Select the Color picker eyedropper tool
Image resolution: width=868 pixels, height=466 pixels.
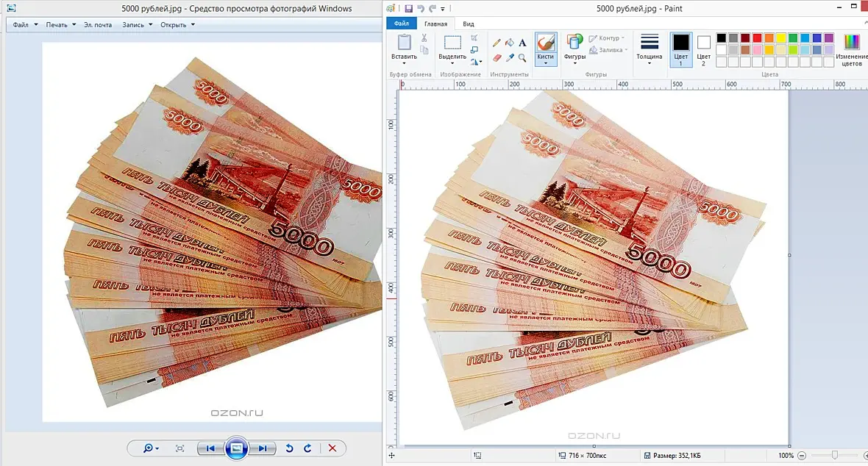point(509,57)
